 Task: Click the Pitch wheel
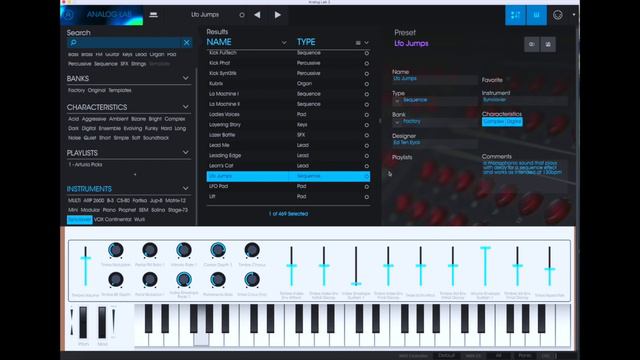point(83,322)
